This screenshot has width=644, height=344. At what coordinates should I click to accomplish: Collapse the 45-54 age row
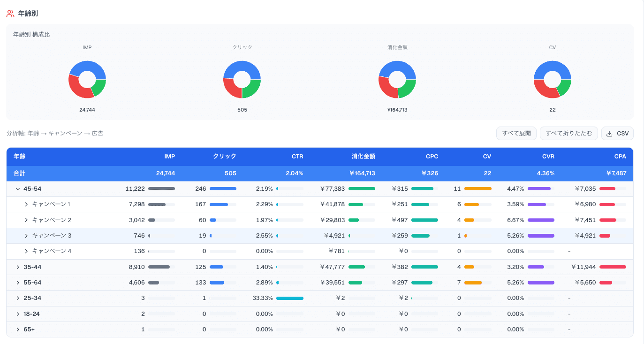tap(18, 189)
